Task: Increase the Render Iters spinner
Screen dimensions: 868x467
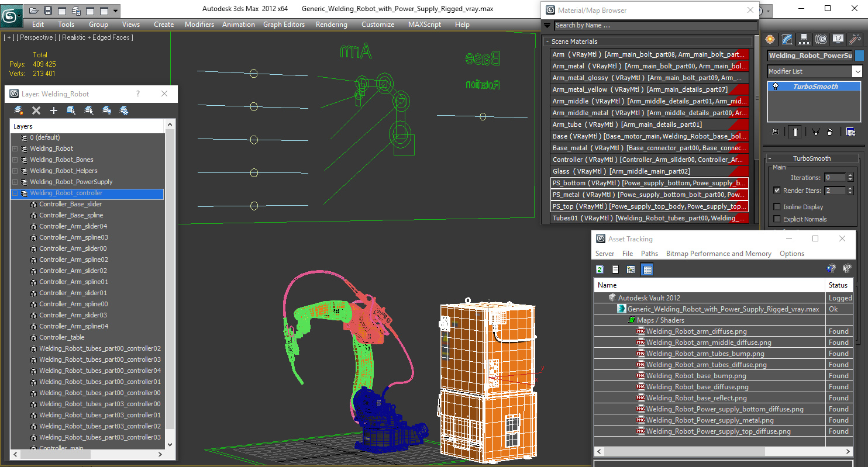Action: pos(850,188)
